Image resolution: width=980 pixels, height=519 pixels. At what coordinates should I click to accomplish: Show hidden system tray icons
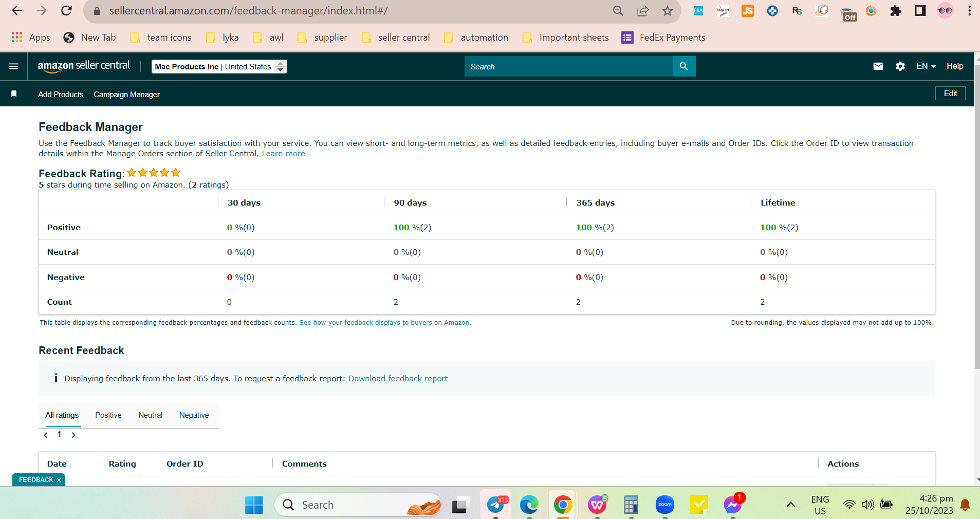[791, 505]
